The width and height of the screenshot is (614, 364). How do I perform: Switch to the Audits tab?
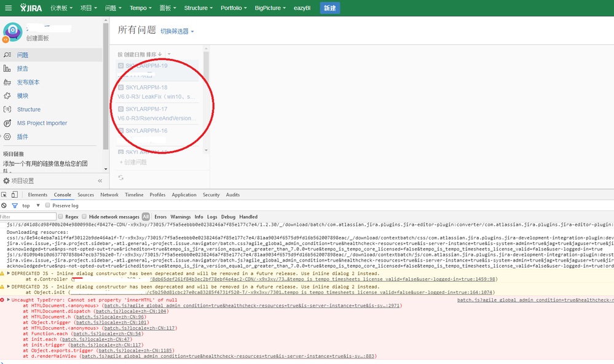(232, 195)
